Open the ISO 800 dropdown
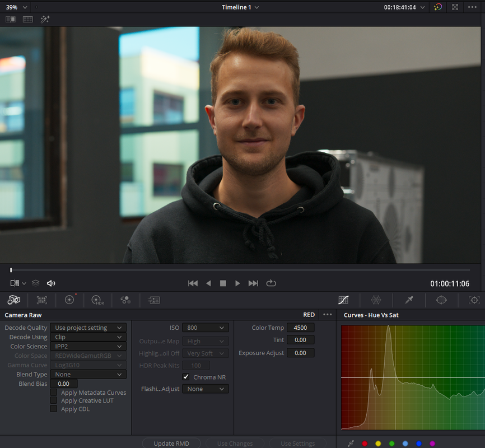This screenshot has width=485, height=448. [206, 328]
